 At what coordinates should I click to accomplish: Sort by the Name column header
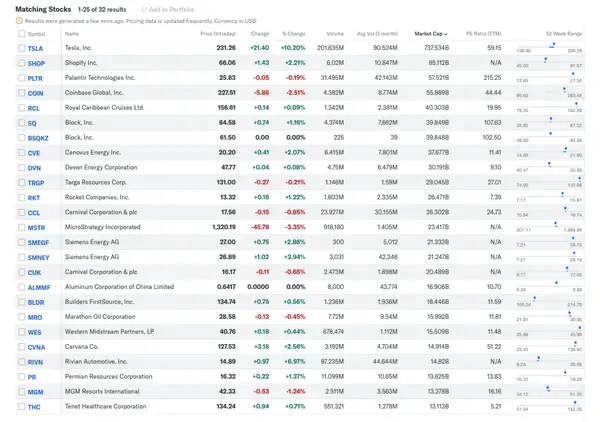point(72,34)
